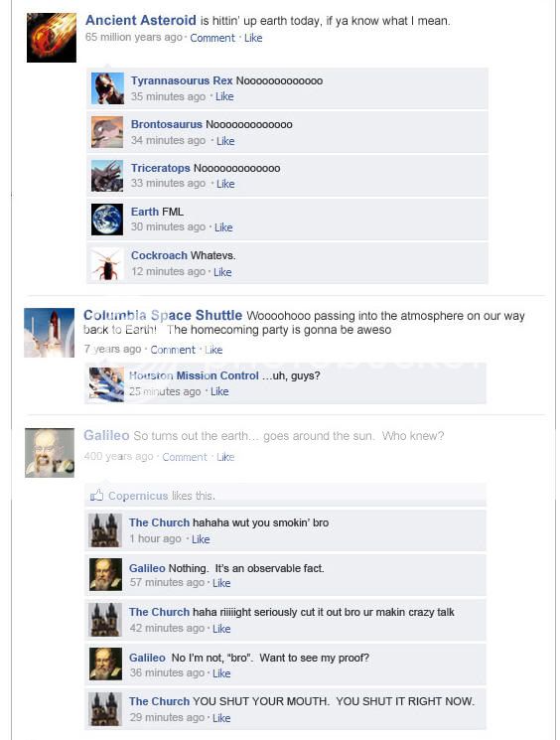Comment on the Ancient Asteroid post
The height and width of the screenshot is (740, 560).
(x=212, y=38)
